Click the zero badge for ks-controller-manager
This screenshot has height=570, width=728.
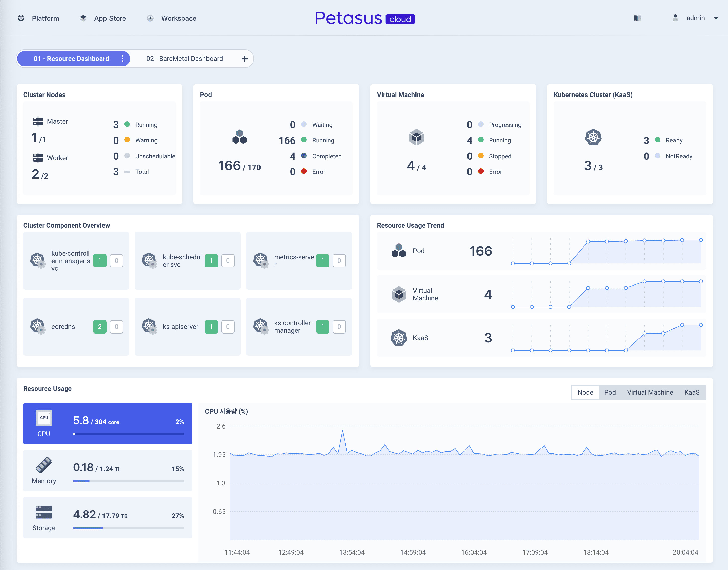(x=339, y=327)
